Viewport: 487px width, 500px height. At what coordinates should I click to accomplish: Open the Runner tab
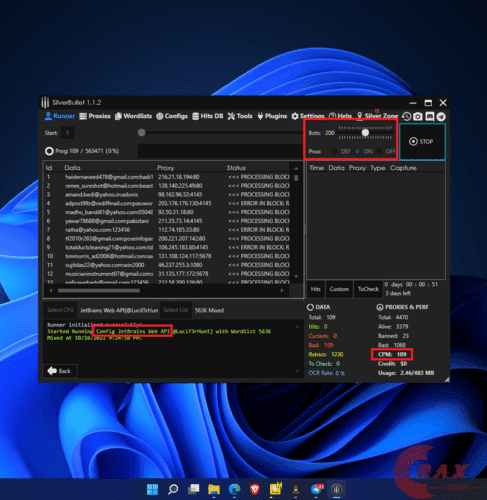tap(60, 116)
